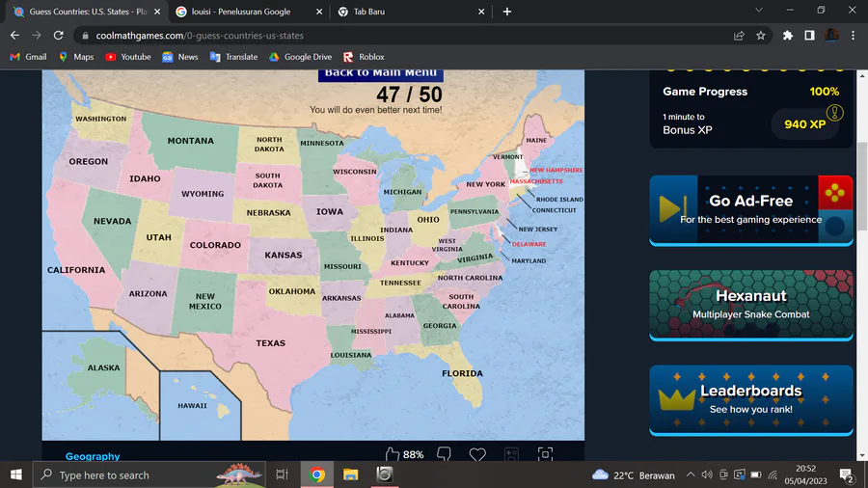Open the Roblox bookmark
The width and height of the screenshot is (868, 488).
[364, 57]
